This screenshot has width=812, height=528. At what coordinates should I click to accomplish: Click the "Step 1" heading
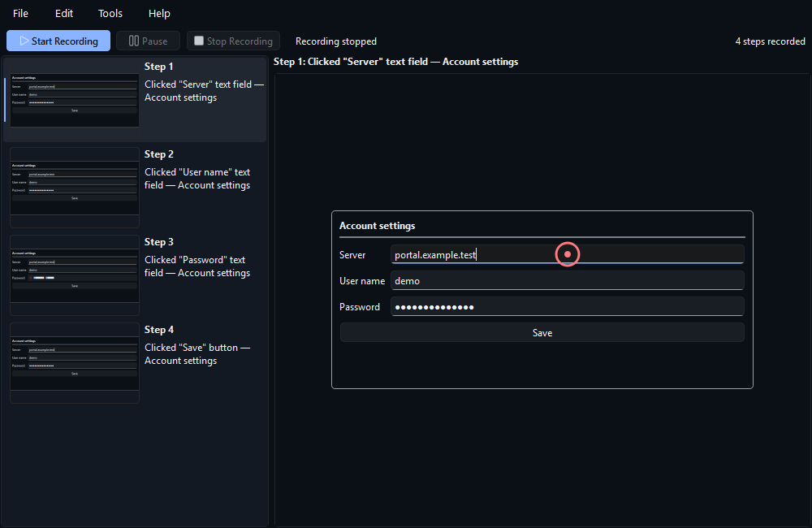158,67
